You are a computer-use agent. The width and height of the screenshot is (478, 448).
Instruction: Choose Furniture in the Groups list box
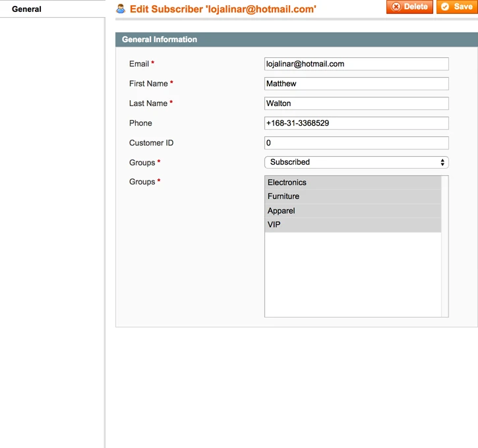pos(353,196)
